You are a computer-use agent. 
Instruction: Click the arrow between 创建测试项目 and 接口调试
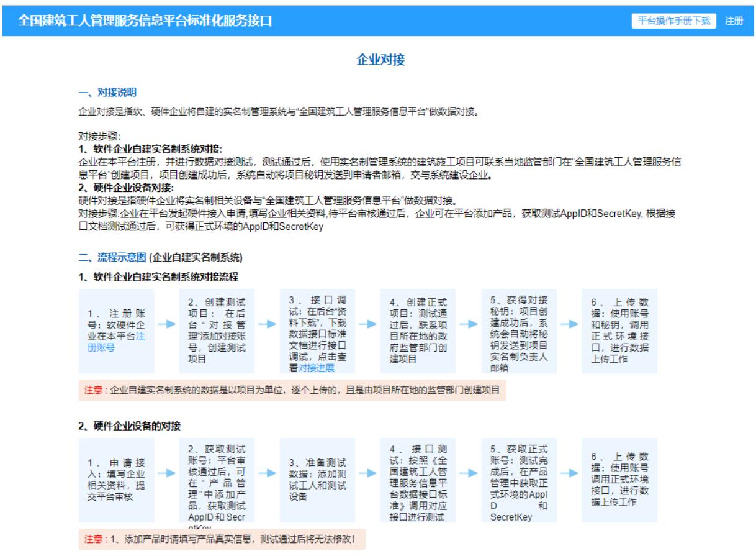267,324
